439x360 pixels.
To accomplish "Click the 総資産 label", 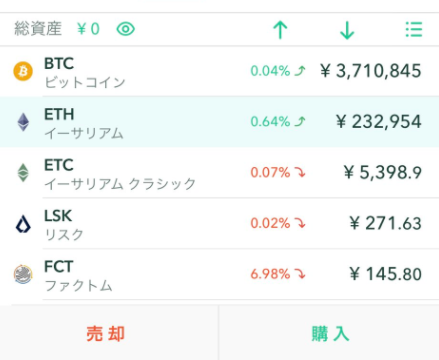I will [38, 29].
